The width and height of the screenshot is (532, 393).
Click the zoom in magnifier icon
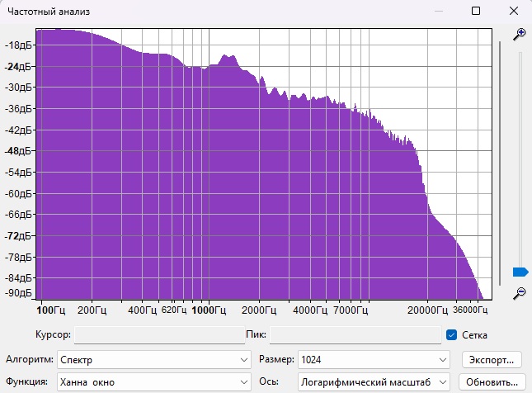tap(519, 35)
